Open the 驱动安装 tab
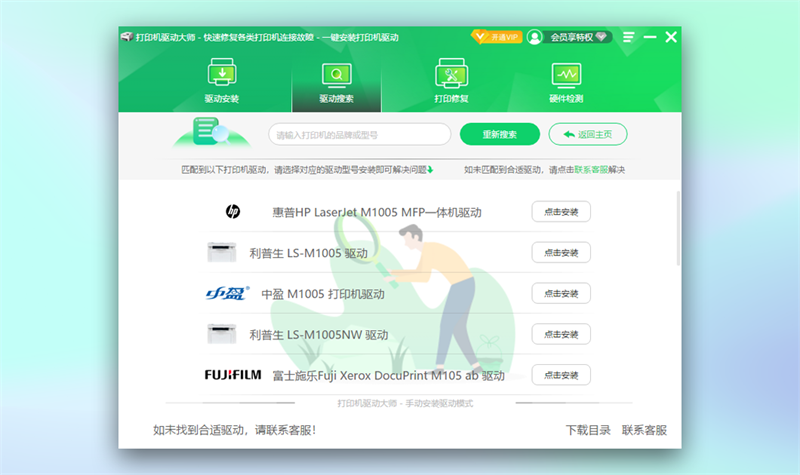 [222, 81]
